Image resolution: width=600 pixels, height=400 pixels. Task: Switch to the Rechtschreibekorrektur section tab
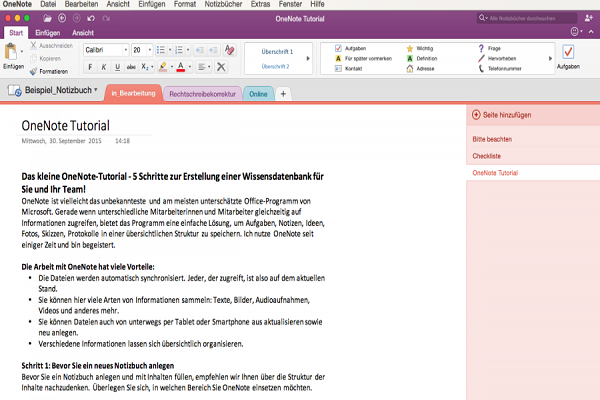tap(202, 93)
